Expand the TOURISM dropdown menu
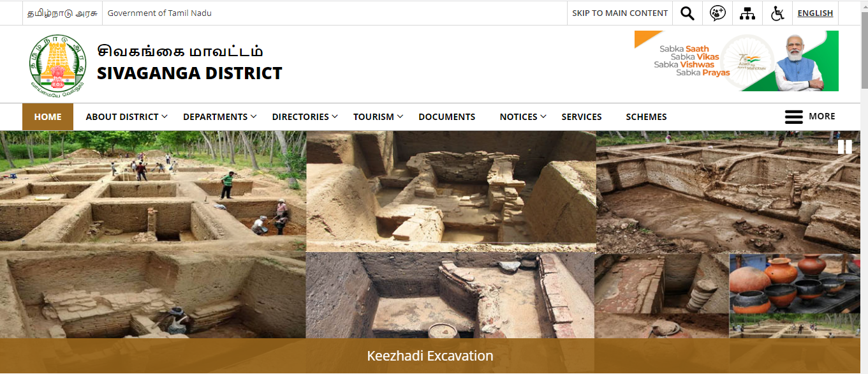Image resolution: width=868 pixels, height=374 pixels. point(378,117)
